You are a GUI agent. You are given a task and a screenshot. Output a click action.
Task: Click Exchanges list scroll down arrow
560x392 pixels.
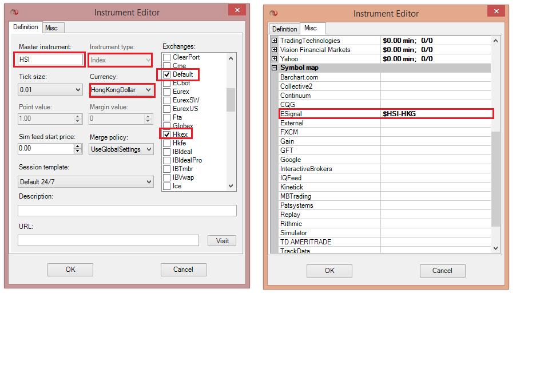pyautogui.click(x=231, y=186)
